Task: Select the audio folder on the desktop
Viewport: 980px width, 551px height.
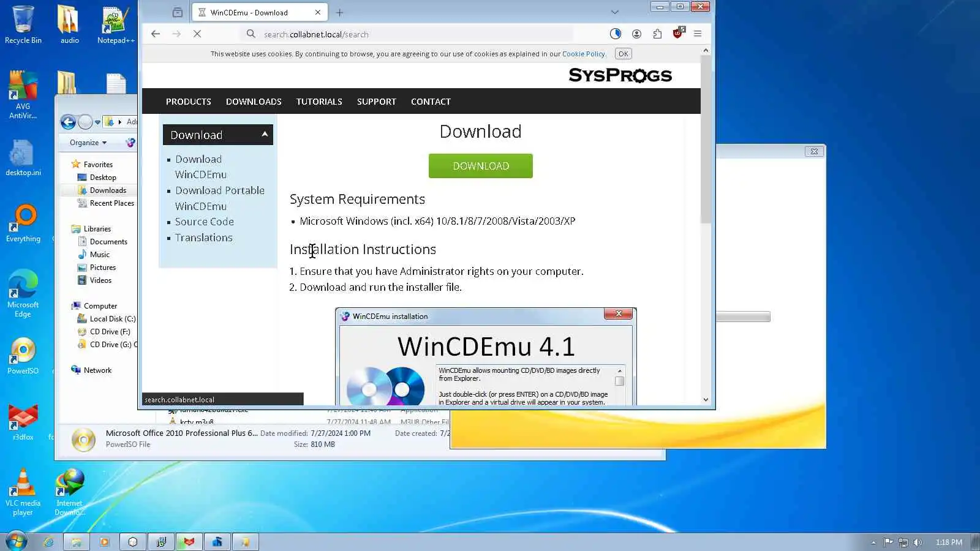Action: tap(69, 25)
